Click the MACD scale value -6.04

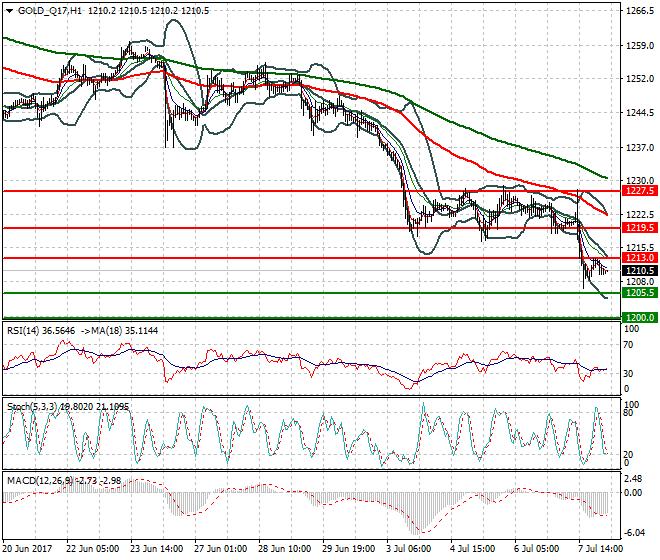[x=634, y=533]
